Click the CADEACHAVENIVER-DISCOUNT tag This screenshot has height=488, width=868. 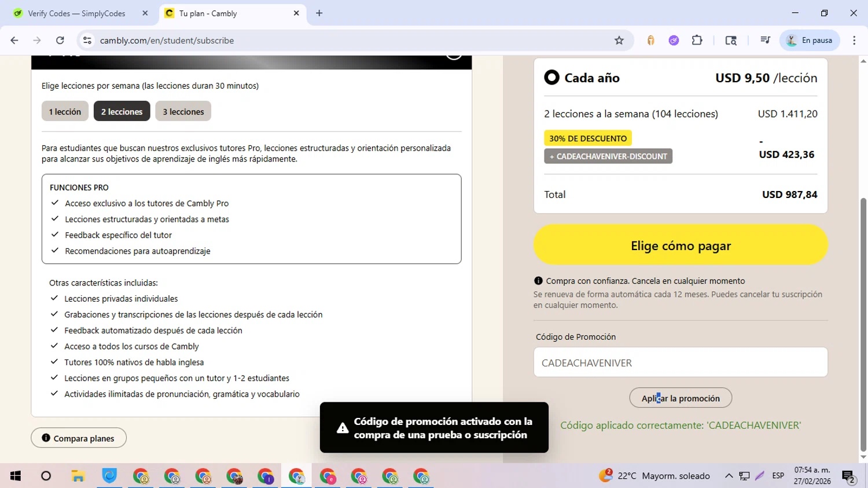[x=608, y=156]
